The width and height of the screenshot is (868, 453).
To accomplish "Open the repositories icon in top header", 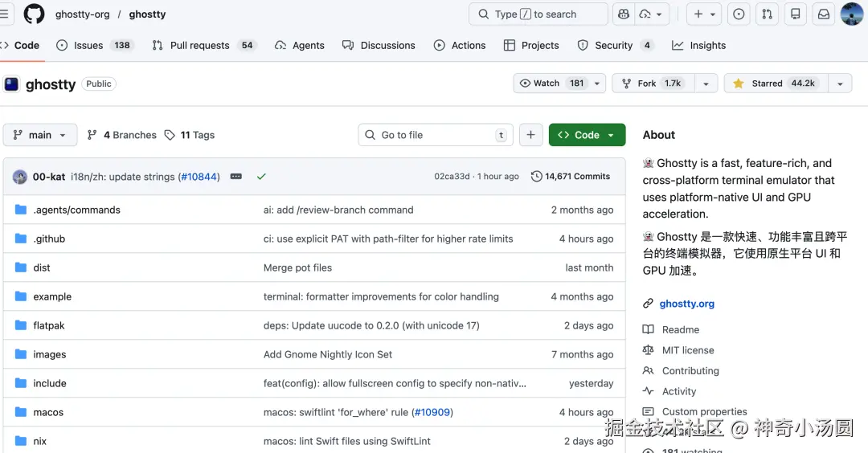I will pyautogui.click(x=796, y=14).
